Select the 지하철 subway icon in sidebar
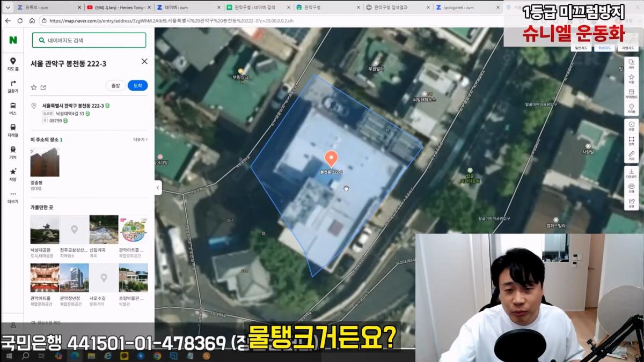This screenshot has width=644, height=362. (13, 131)
